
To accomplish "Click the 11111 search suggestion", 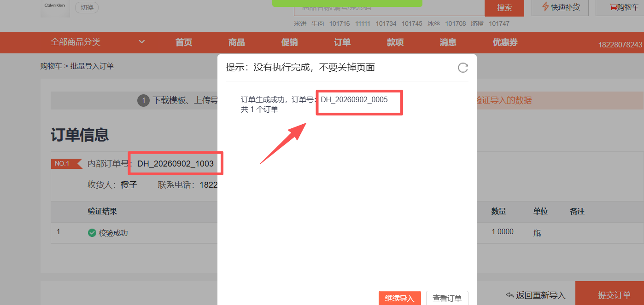I will 363,23.
